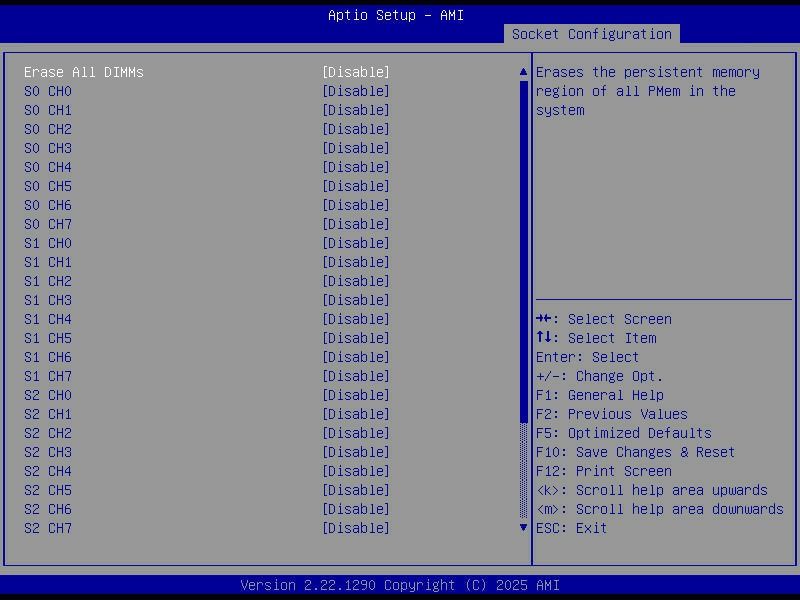Change S2 CH2 Disable setting
This screenshot has width=800, height=600.
356,433
